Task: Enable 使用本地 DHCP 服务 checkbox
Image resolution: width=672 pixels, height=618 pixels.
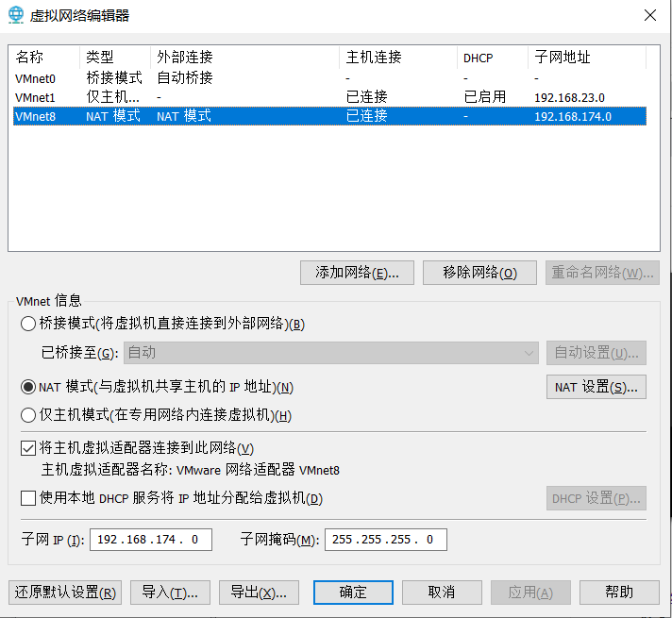Action: click(28, 498)
